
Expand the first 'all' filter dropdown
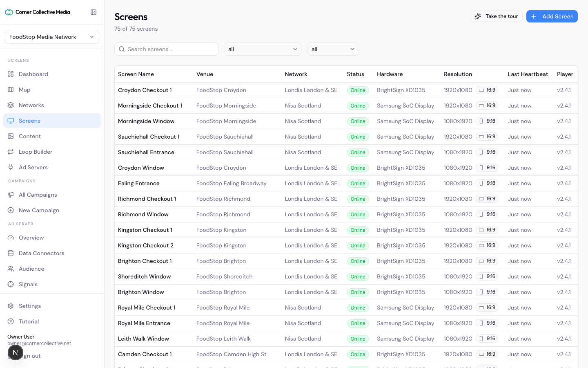coord(263,49)
